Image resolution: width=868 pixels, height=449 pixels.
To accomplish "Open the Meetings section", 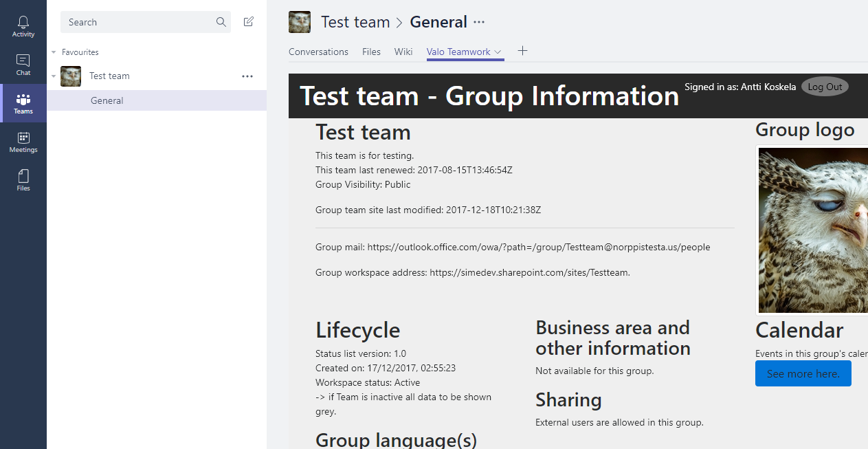I will (x=23, y=142).
